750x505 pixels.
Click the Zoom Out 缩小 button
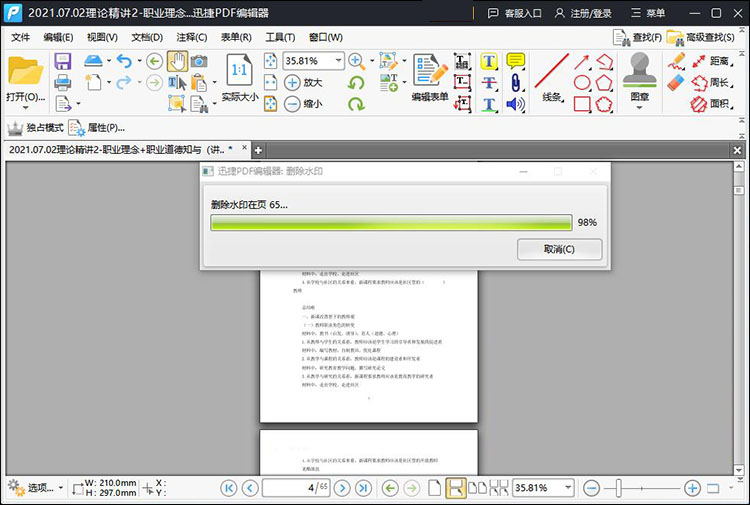coord(303,104)
